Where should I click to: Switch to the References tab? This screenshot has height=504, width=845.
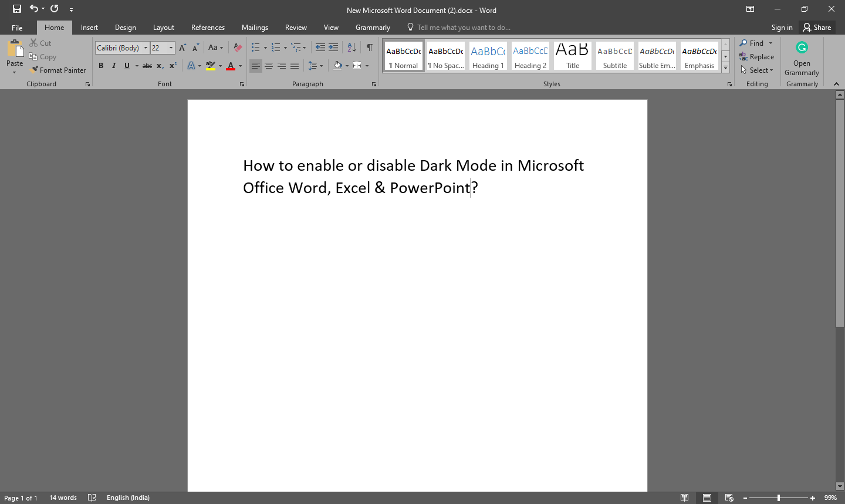(x=208, y=28)
